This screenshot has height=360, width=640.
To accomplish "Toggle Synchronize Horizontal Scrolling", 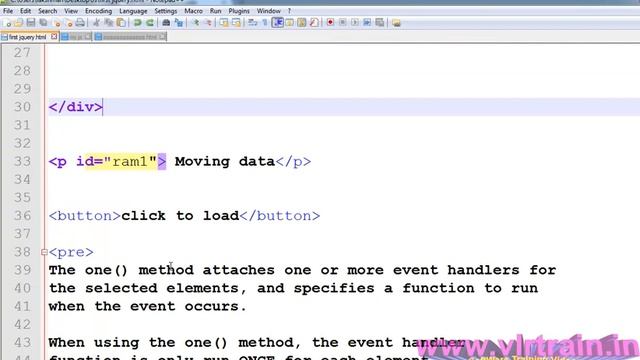I will [236, 23].
